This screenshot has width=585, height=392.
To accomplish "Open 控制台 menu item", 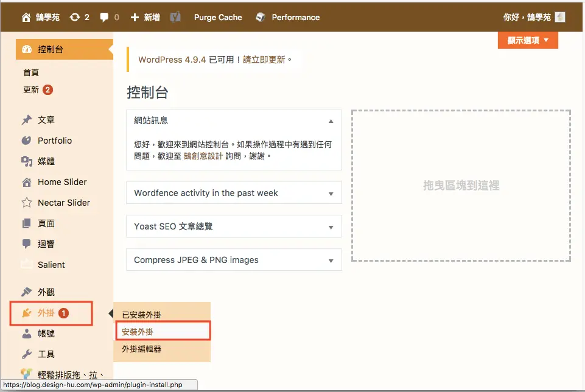I will (x=64, y=49).
